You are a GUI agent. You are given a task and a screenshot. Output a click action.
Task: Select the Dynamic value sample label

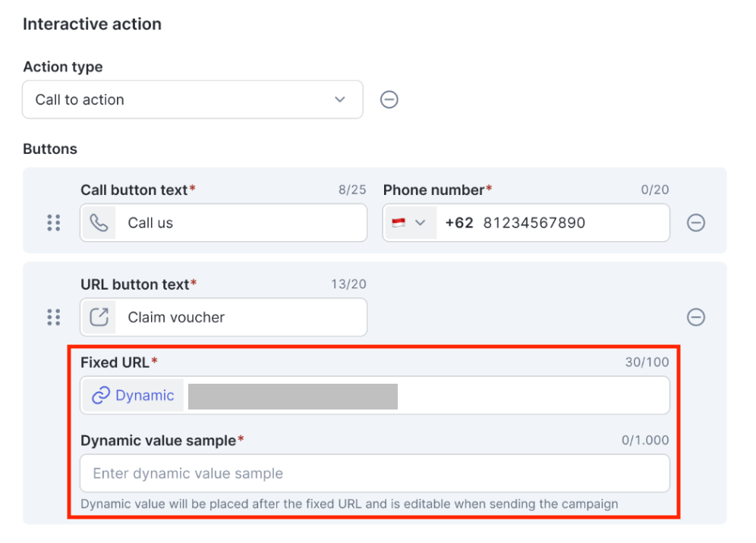159,441
